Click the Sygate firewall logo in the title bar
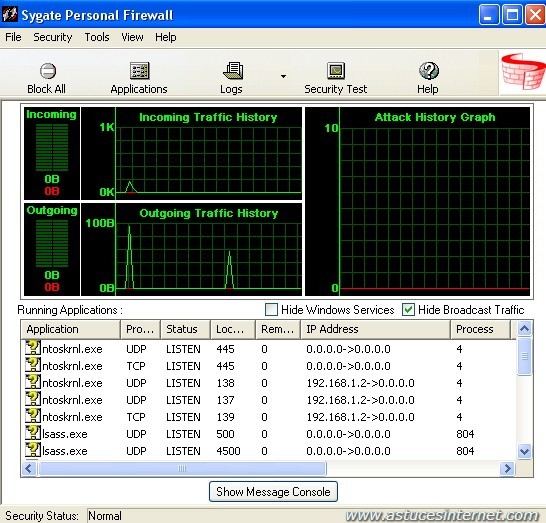Screen dimensions: 546x523 click(9, 15)
